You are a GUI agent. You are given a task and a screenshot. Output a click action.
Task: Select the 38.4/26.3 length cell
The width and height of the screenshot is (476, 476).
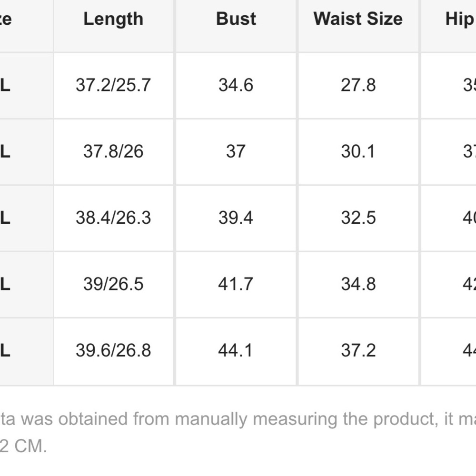coord(113,218)
